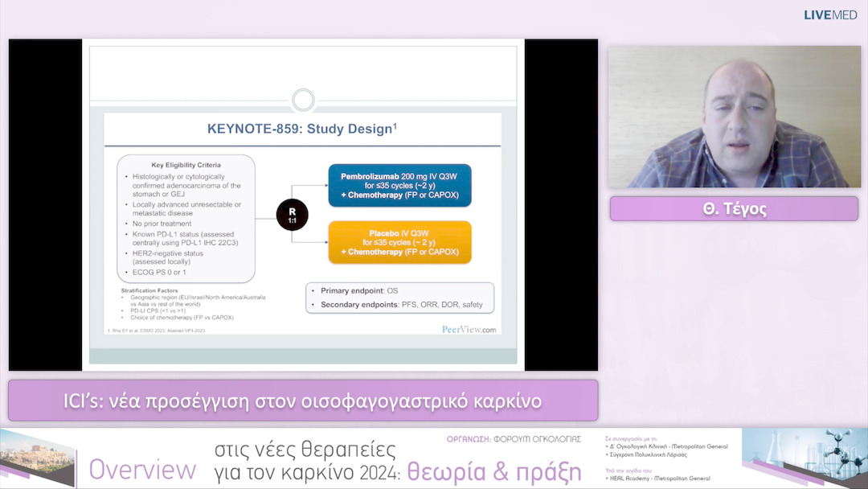
Task: Click the Key Eligibility Criteria box
Action: 186,217
